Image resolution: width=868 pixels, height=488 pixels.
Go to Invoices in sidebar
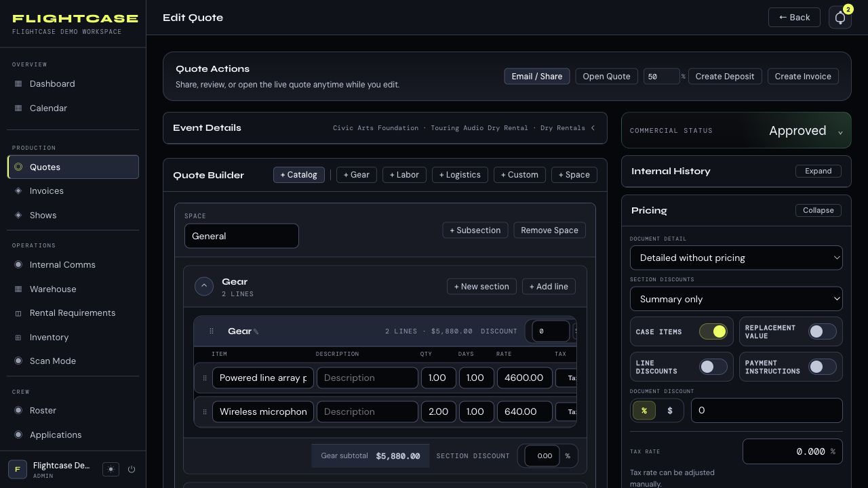coord(73,191)
